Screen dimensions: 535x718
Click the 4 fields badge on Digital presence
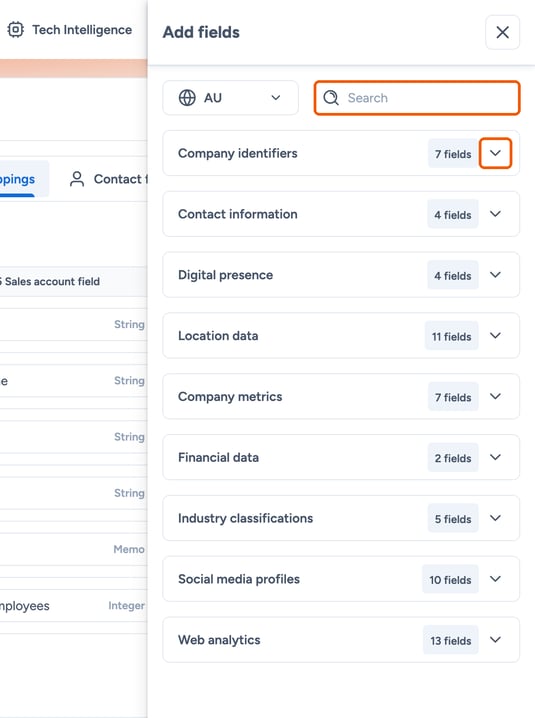453,275
